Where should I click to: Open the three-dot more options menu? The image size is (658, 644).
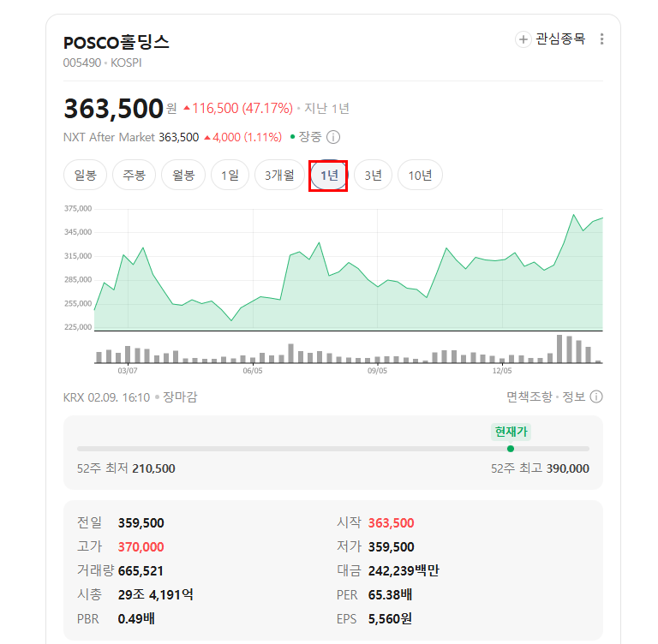(601, 39)
